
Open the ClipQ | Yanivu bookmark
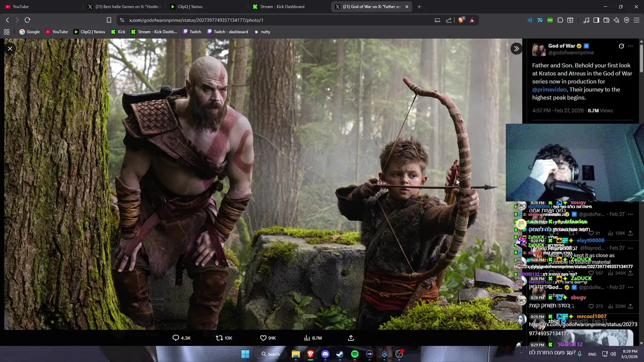[x=90, y=32]
